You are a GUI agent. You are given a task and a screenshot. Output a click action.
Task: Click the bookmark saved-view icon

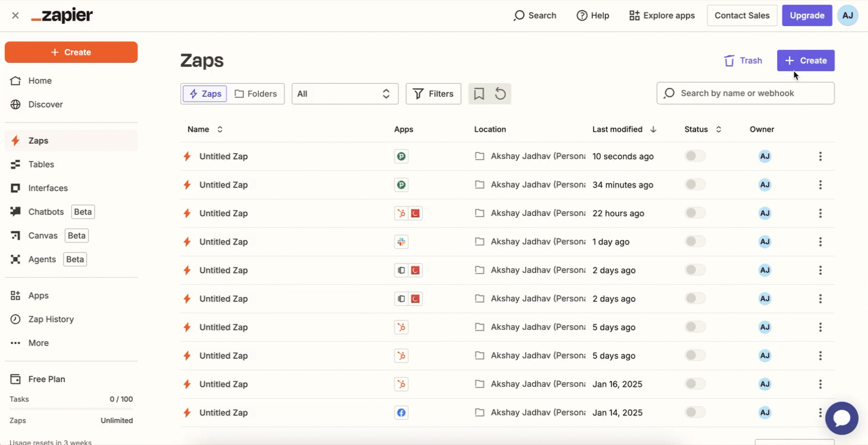479,94
